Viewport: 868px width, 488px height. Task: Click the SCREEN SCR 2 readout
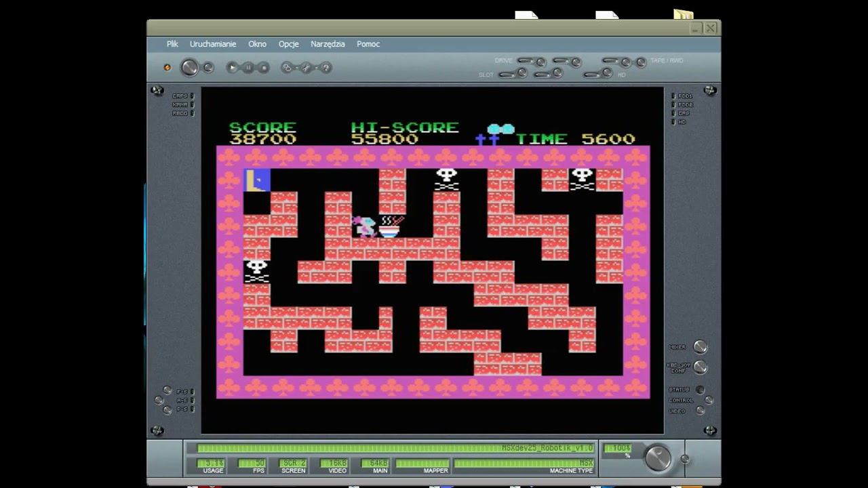click(x=293, y=464)
